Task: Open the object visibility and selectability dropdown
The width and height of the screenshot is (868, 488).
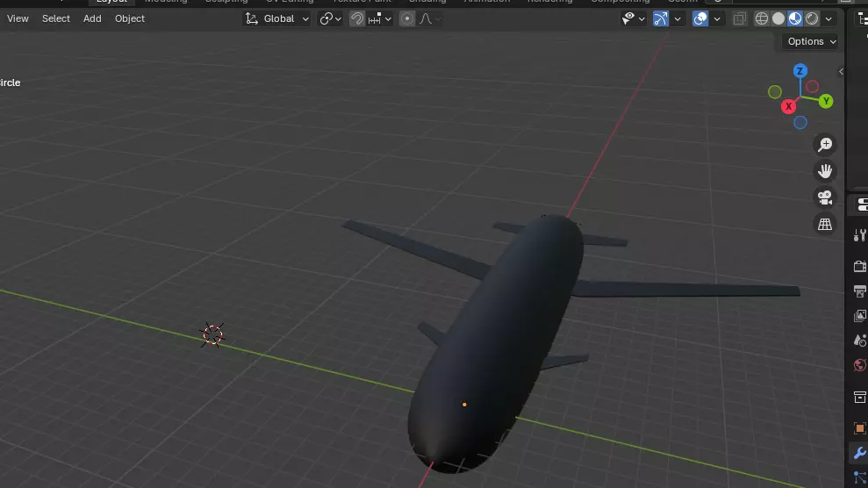Action: pyautogui.click(x=634, y=18)
